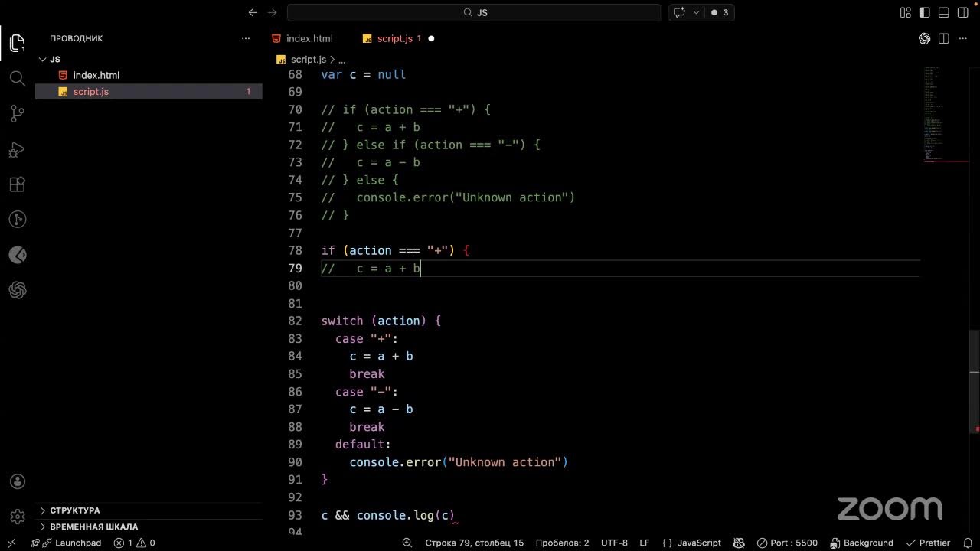
Task: Toggle the bottom panel visibility
Action: [x=944, y=12]
